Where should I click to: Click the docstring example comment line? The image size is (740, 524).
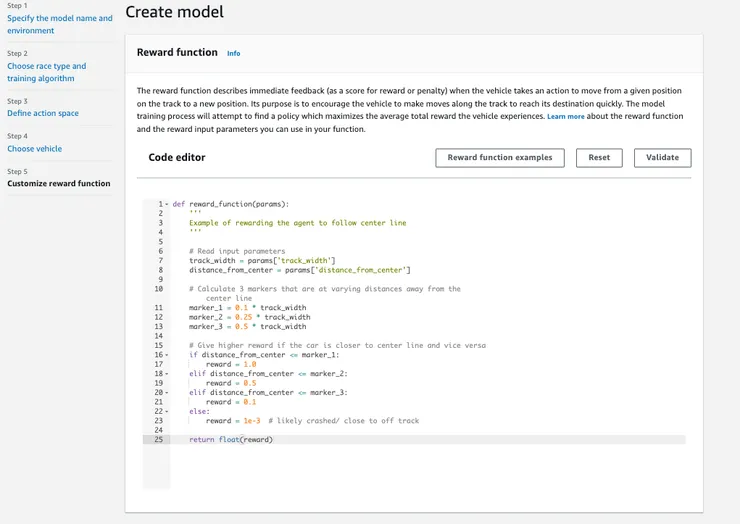[x=297, y=223]
